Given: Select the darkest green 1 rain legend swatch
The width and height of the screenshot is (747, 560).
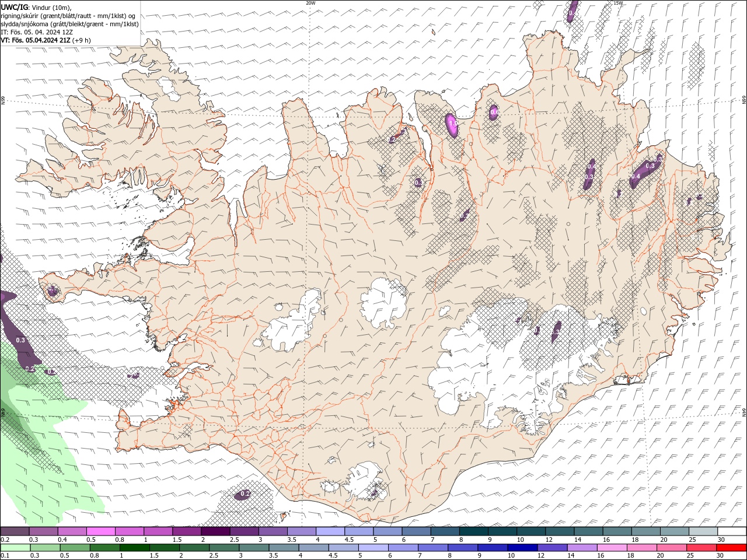Looking at the screenshot, I should pyautogui.click(x=135, y=548).
